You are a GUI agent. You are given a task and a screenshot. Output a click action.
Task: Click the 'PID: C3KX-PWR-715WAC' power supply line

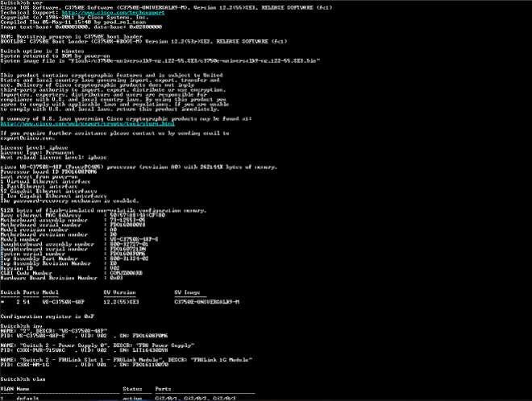tap(84, 350)
